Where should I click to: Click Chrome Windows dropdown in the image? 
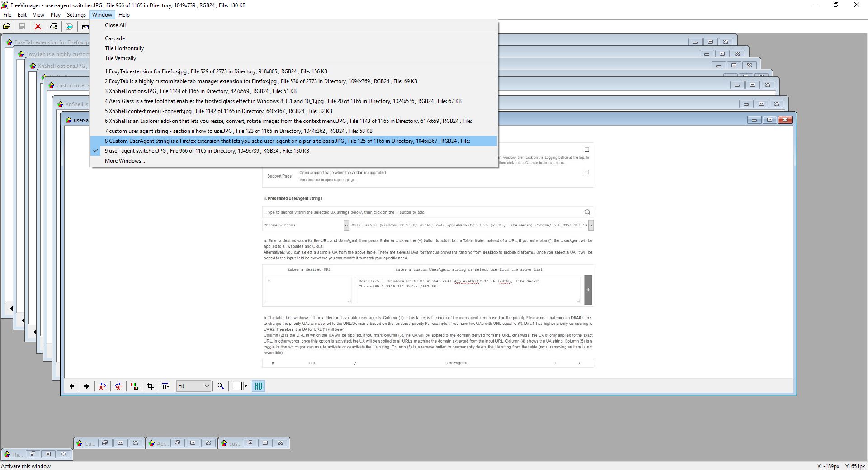[x=306, y=225]
